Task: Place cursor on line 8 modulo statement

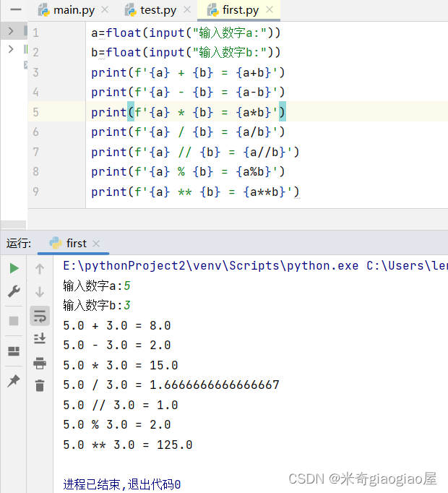Action: coord(188,172)
